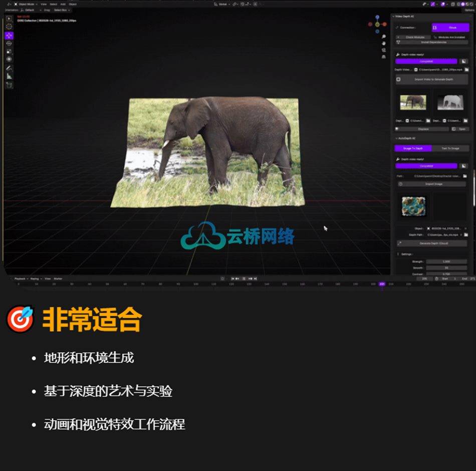Click the Install Dependencies button

432,42
